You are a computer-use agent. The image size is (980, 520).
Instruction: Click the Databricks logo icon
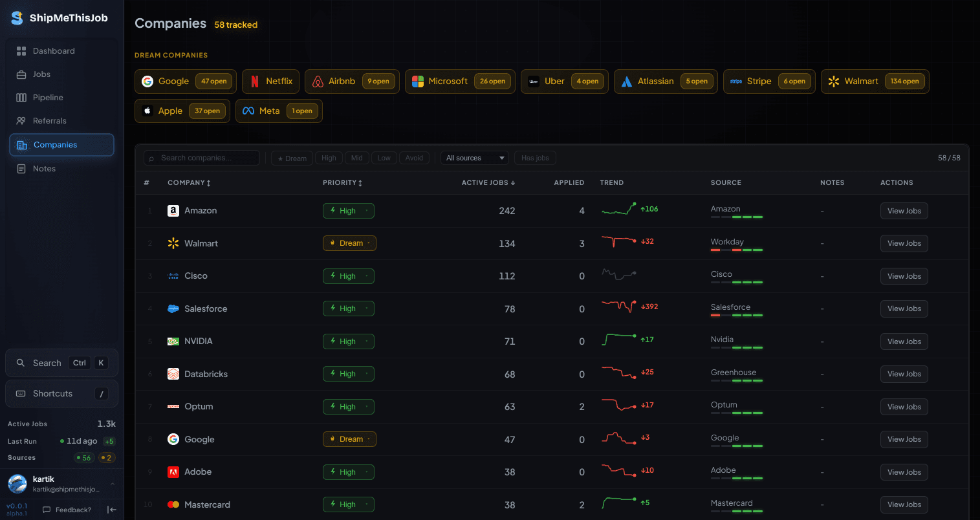coord(173,374)
